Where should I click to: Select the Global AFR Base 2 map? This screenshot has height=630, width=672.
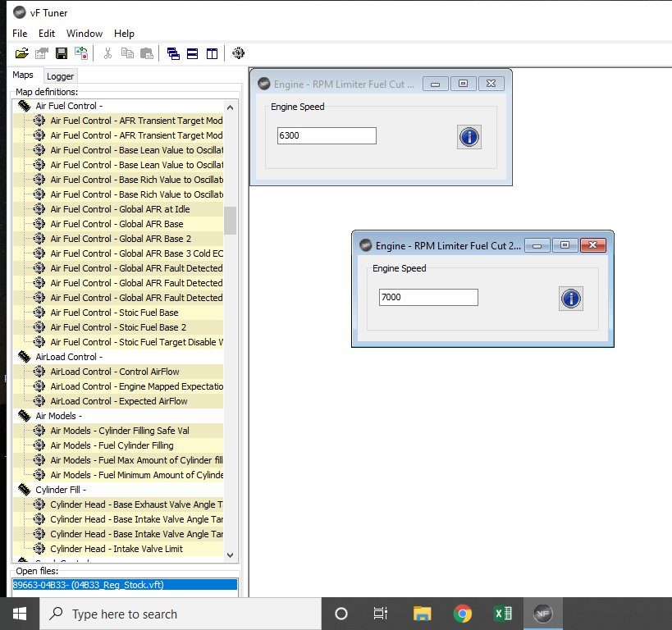[121, 239]
